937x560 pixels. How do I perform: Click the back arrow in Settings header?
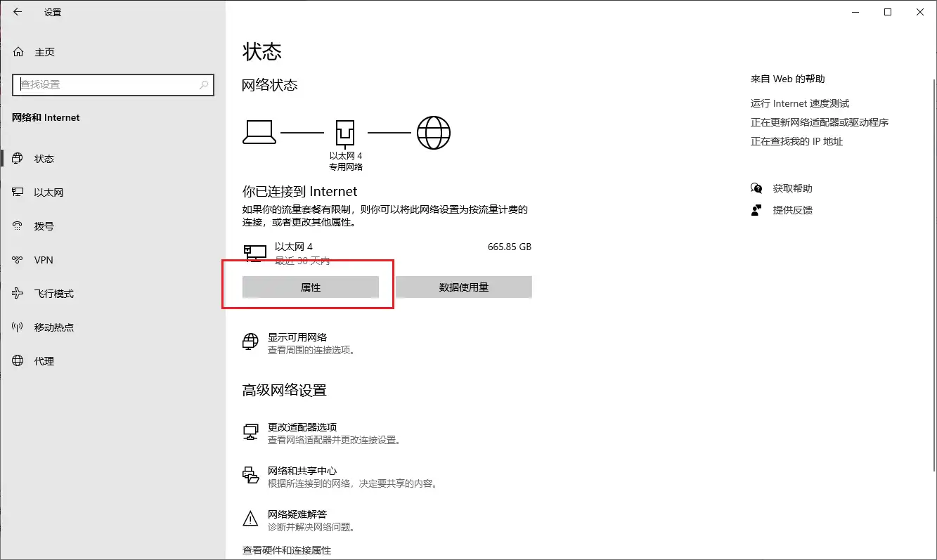(x=18, y=12)
